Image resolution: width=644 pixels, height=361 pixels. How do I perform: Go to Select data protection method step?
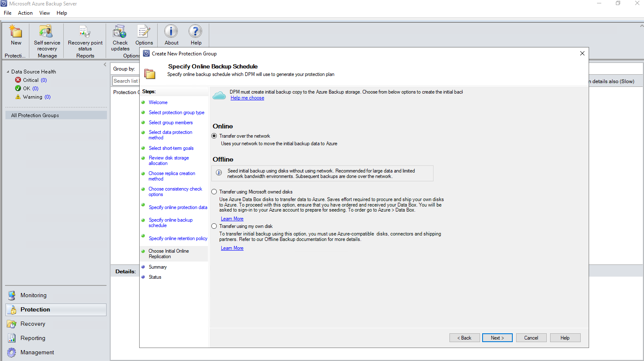[x=170, y=135]
